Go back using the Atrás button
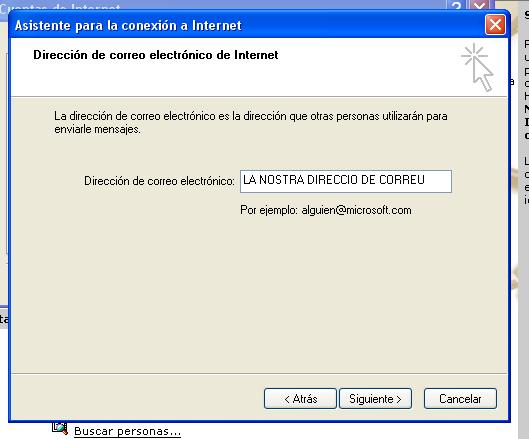 pyautogui.click(x=300, y=399)
